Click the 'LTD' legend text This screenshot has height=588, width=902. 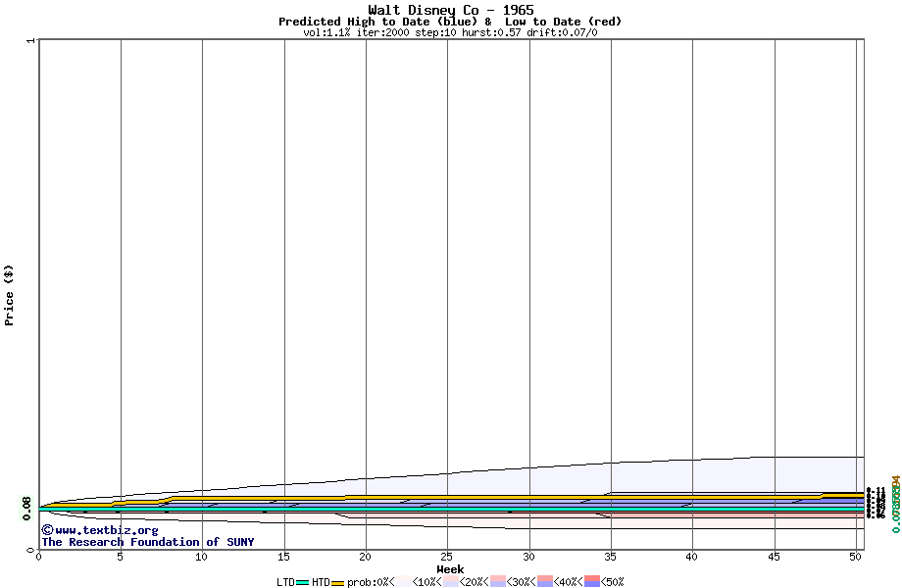point(286,582)
